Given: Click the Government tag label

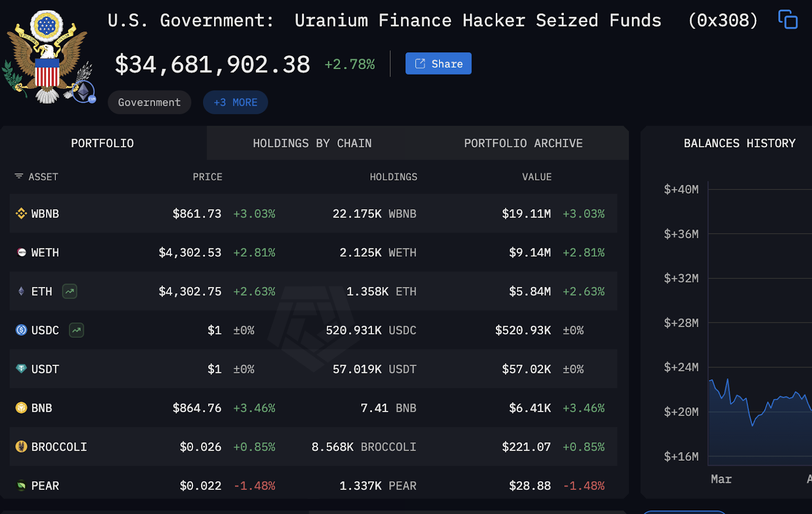Looking at the screenshot, I should click(149, 103).
